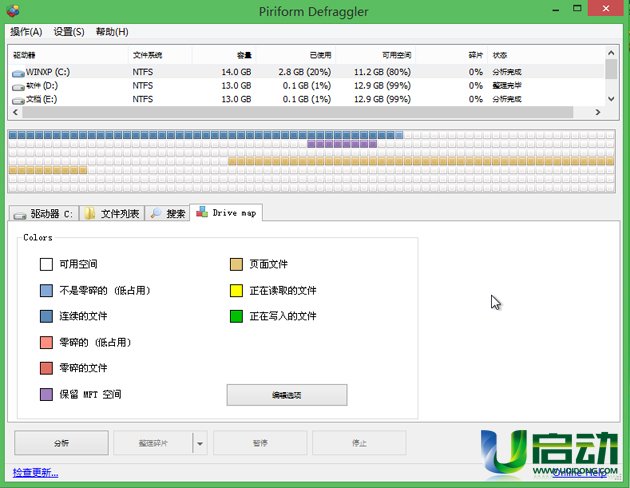This screenshot has height=488, width=630.
Task: Click the 连续的文件 blue swatch
Action: coord(46,316)
